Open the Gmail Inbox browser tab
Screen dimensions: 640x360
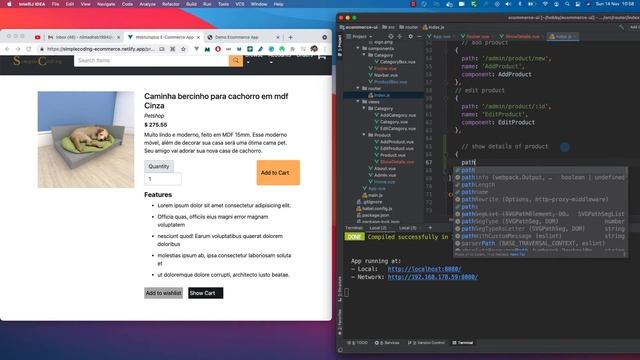tap(84, 37)
